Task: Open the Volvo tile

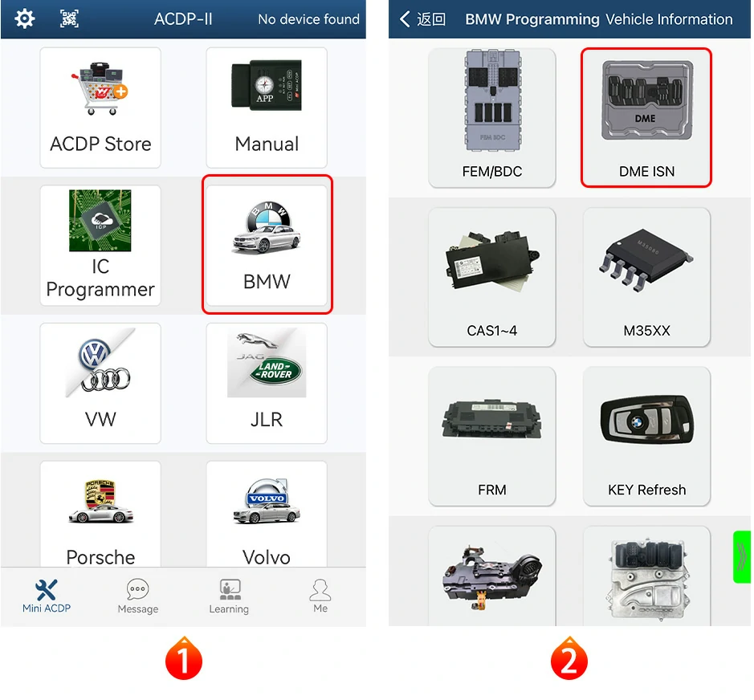Action: (x=267, y=514)
